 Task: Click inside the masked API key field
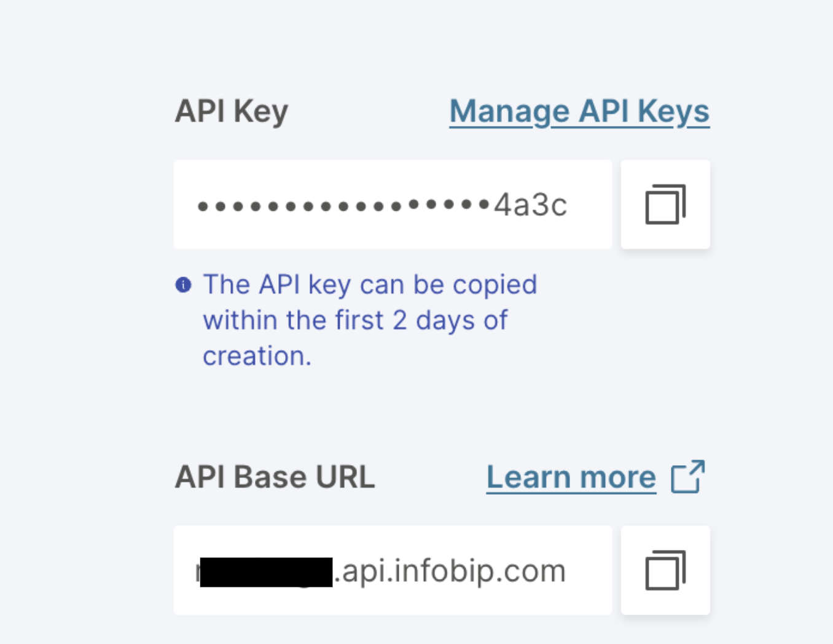pos(392,205)
